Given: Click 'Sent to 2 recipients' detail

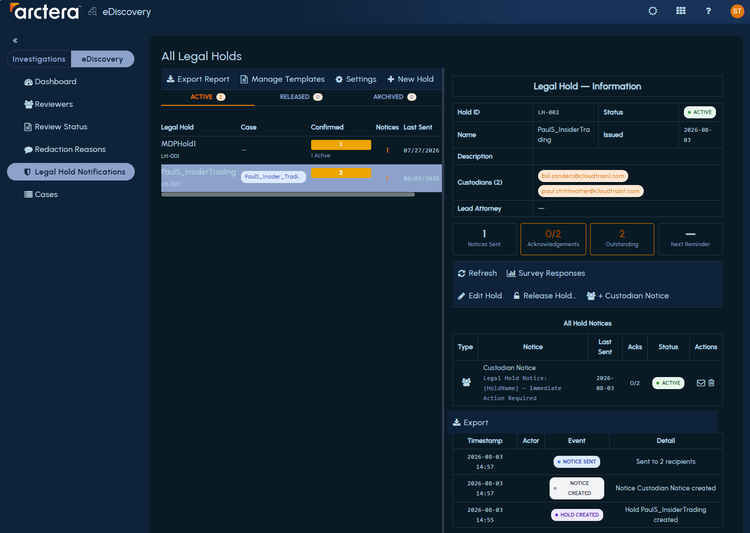Looking at the screenshot, I should (665, 462).
